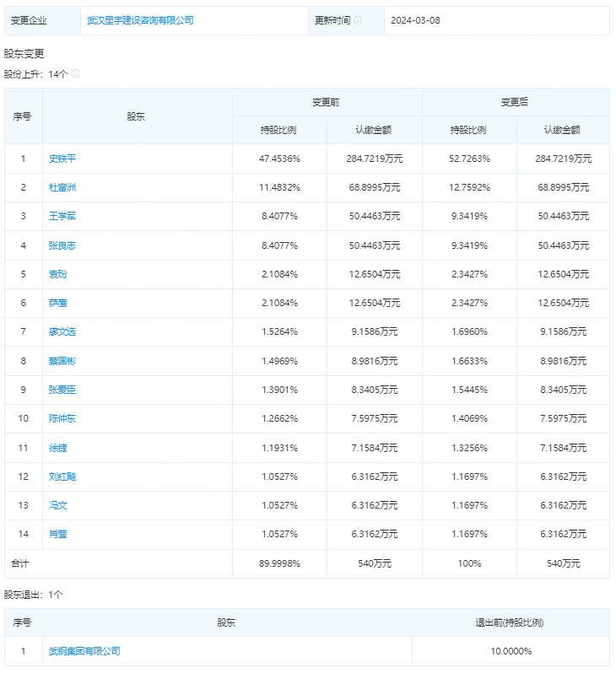View shareholder 廖文选's details
Screen dimensions: 616x673
(x=62, y=332)
